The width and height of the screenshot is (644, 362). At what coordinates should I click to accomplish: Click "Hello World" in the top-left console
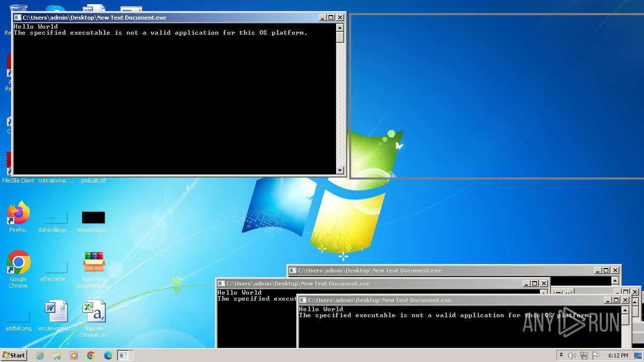(x=36, y=27)
